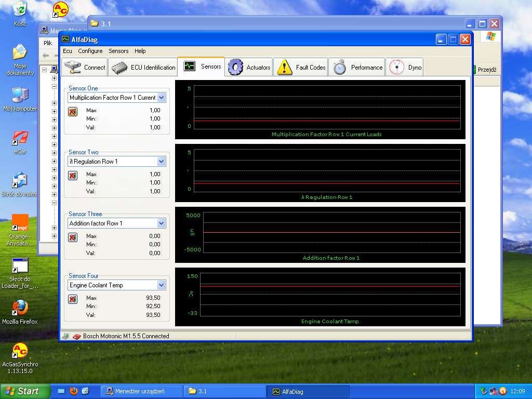Switch to the Dyno gauge tab
This screenshot has height=399, width=532.
[405, 68]
